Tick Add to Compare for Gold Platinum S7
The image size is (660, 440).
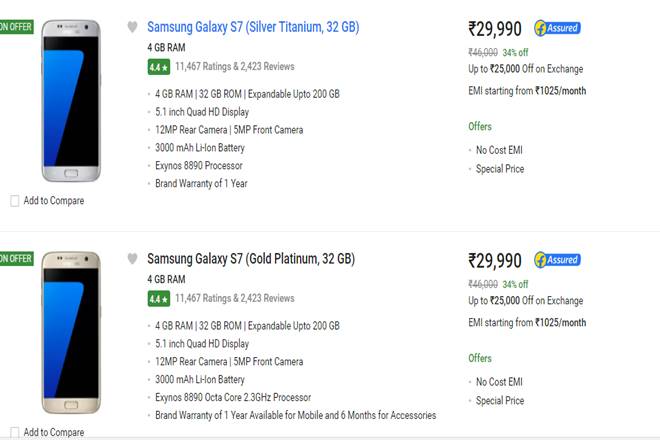pos(14,432)
